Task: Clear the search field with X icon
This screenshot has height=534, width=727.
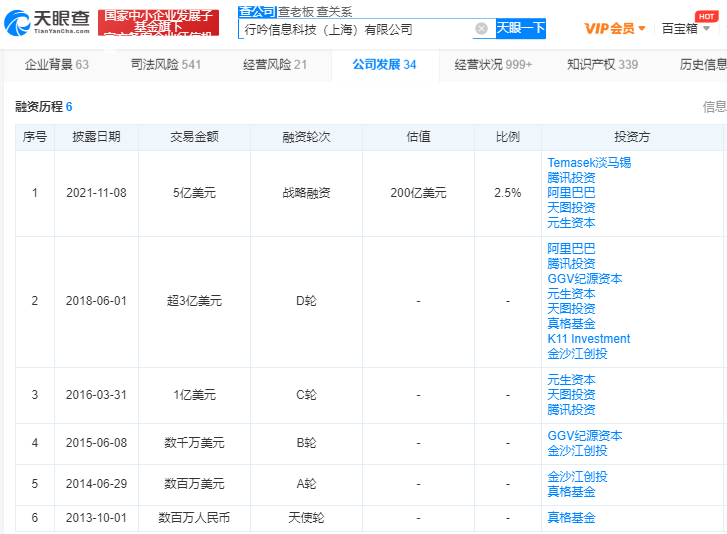Action: coord(481,29)
